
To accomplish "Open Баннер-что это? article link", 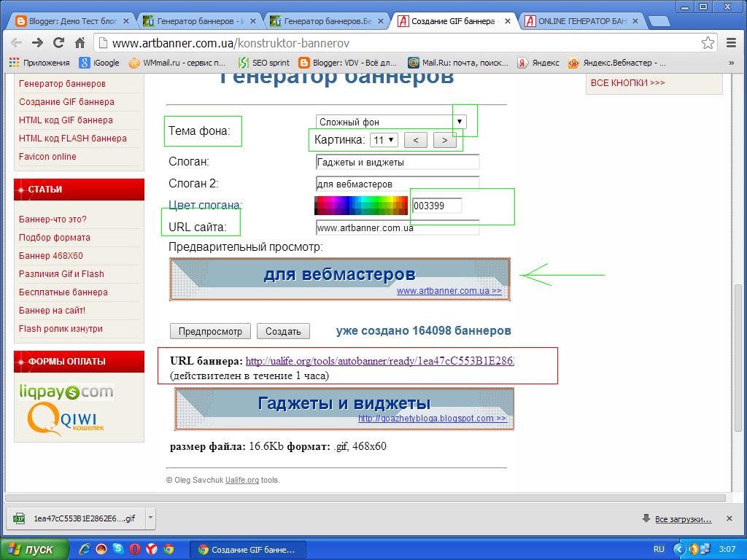I will point(53,219).
